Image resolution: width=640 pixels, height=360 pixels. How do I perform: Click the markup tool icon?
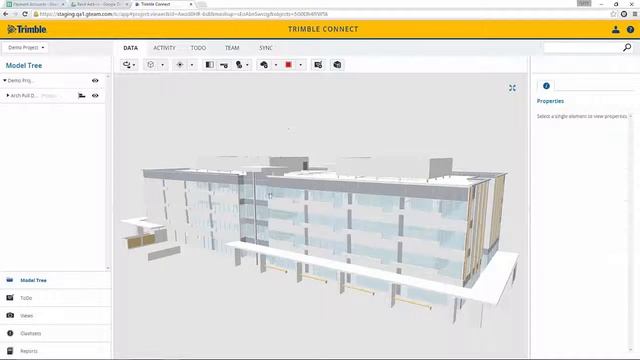[x=239, y=64]
